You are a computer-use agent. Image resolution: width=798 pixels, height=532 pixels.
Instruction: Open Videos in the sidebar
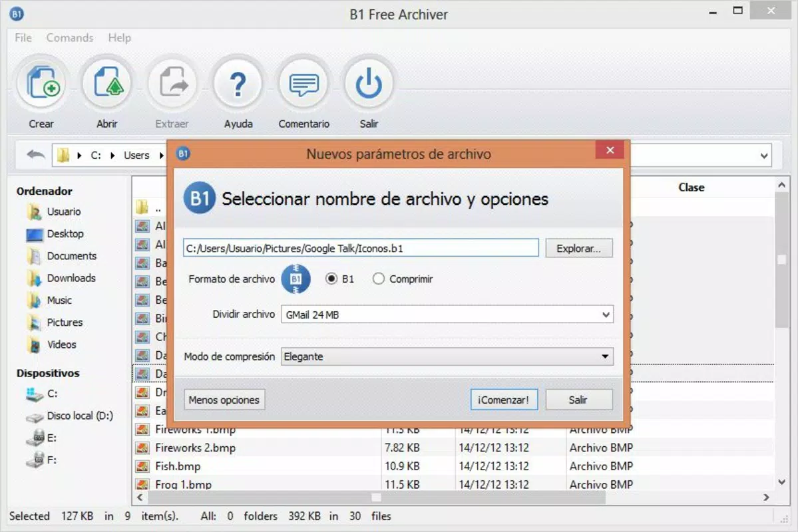[52, 345]
